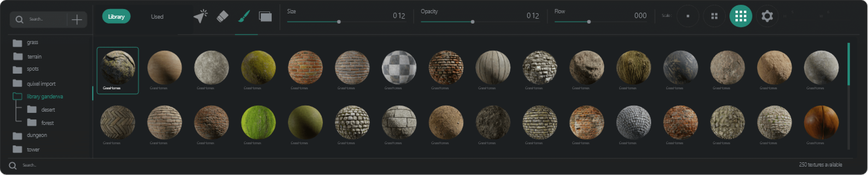Switch to the Library tab
Image resolution: width=868 pixels, height=175 pixels.
[116, 16]
